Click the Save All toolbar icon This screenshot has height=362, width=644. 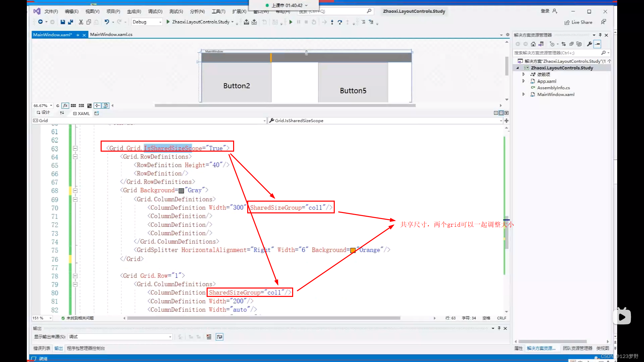click(70, 22)
